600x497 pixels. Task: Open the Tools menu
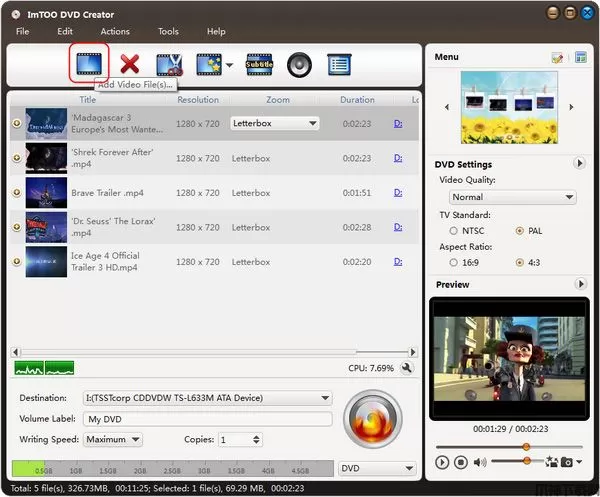click(168, 32)
